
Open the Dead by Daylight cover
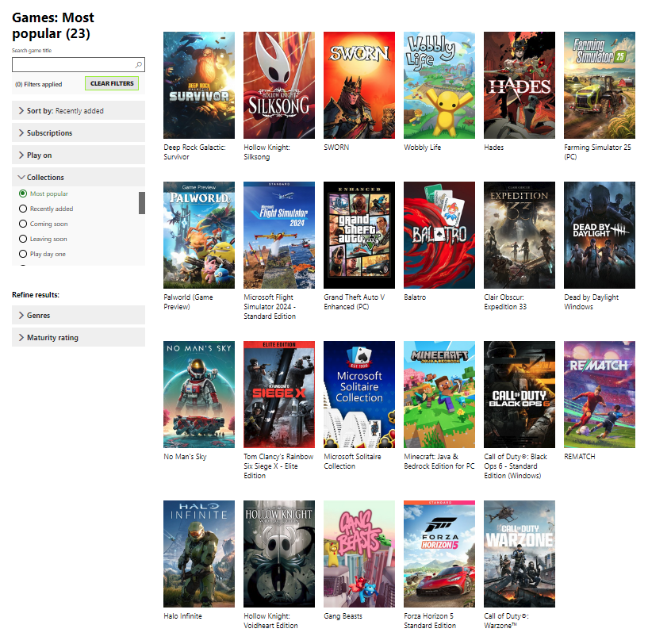599,235
